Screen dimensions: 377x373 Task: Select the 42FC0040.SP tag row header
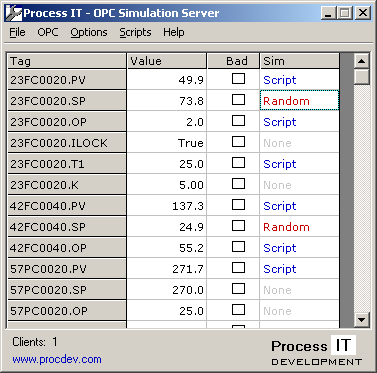tap(67, 226)
